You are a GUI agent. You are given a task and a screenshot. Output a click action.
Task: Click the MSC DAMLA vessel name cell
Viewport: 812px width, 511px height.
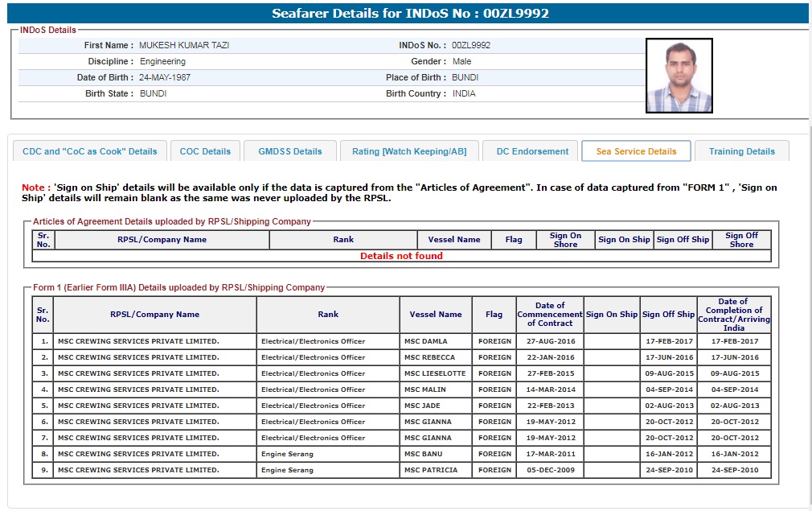pyautogui.click(x=426, y=341)
